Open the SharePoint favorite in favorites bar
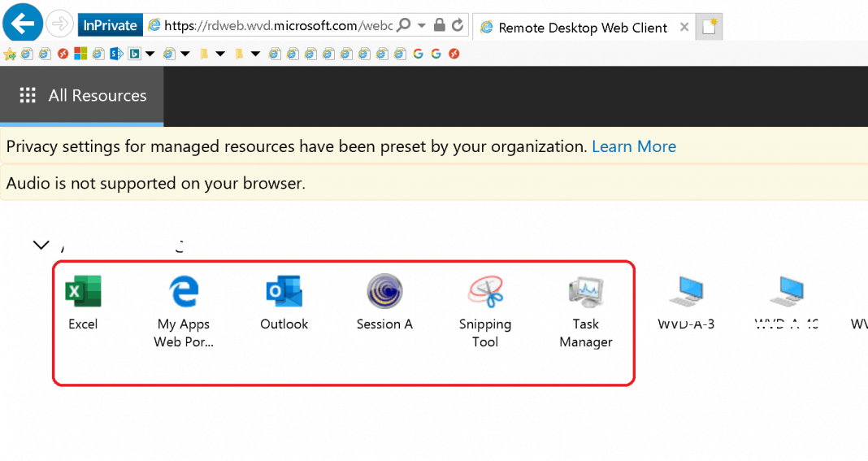Screen dimensions: 868x461 116,54
